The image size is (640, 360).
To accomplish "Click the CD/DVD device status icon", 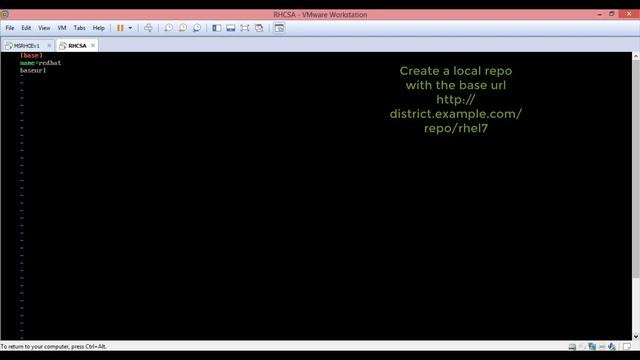I will (582, 347).
